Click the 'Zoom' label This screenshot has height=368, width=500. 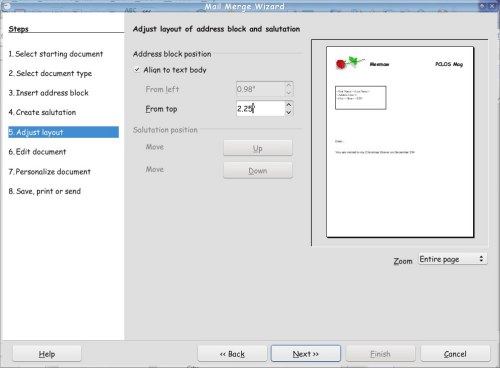(403, 261)
